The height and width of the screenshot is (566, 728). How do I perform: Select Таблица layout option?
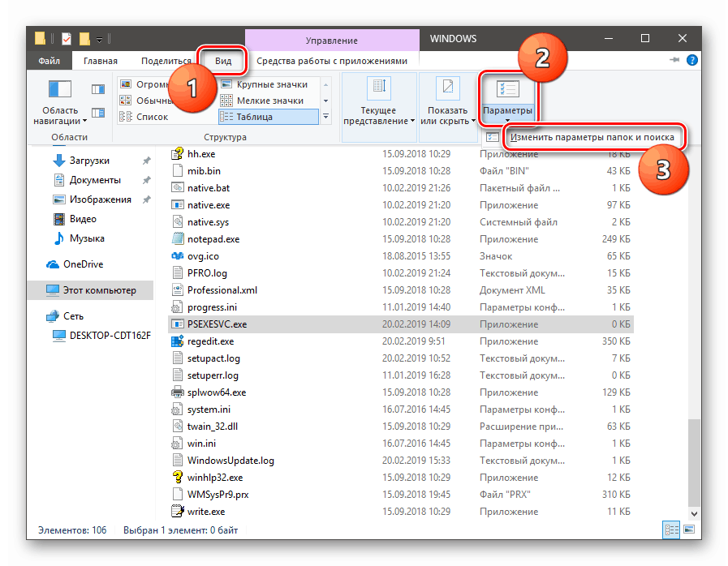[x=269, y=117]
